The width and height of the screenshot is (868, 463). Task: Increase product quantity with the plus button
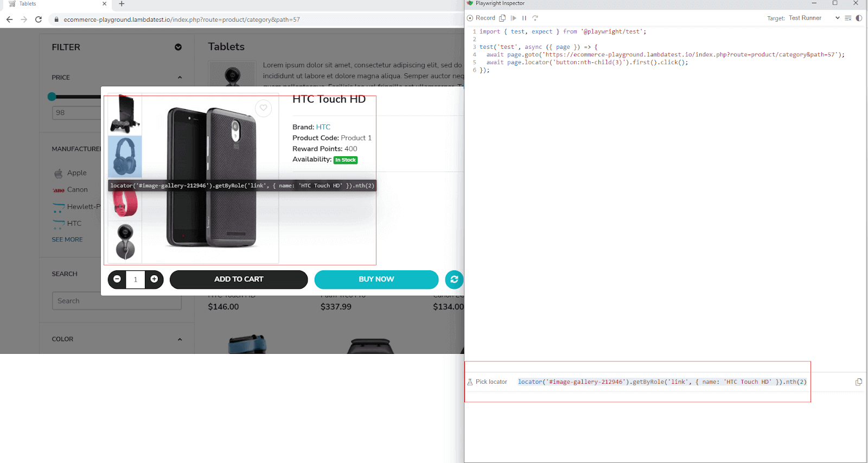(154, 279)
